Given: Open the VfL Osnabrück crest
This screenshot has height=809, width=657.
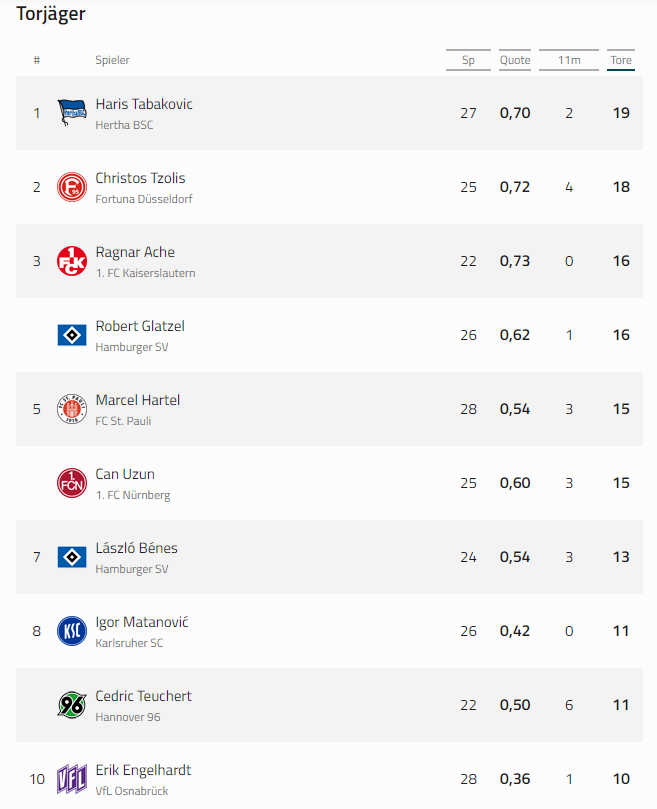Looking at the screenshot, I should 72,779.
